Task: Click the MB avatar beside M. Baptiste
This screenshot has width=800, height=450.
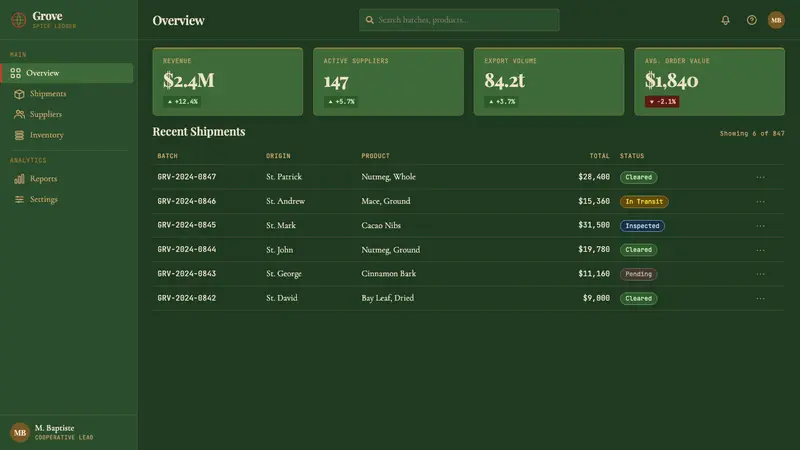Action: click(x=20, y=433)
